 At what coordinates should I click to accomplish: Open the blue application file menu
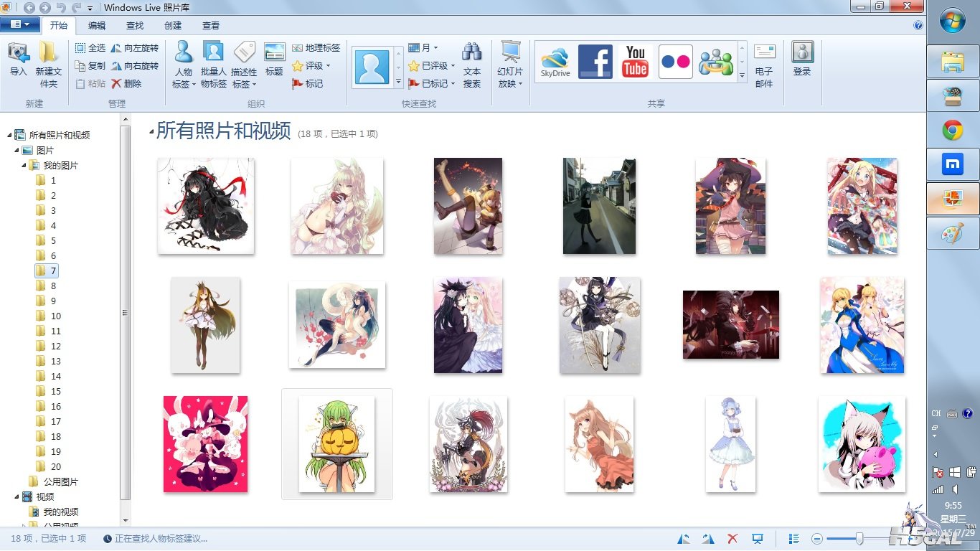pyautogui.click(x=19, y=24)
